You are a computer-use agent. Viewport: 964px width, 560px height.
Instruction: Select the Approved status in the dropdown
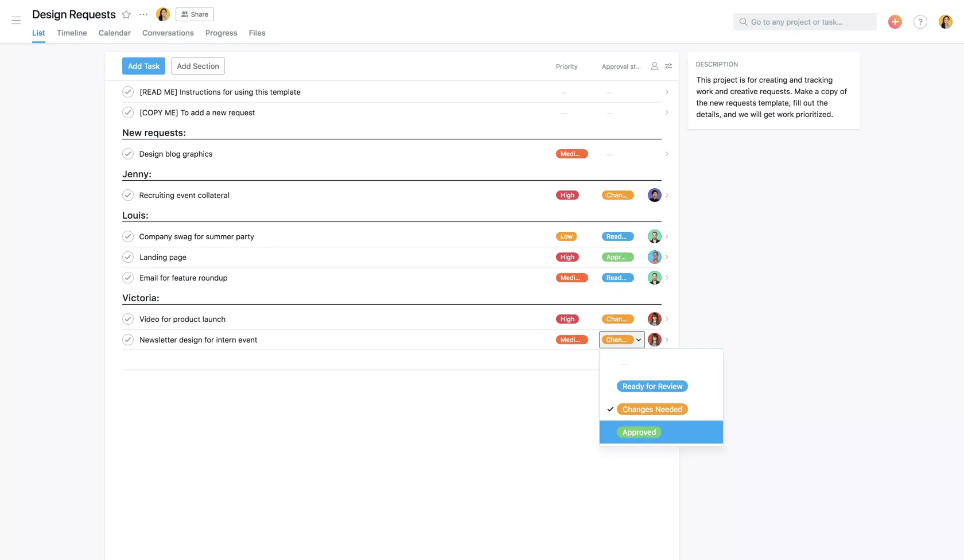coord(639,432)
